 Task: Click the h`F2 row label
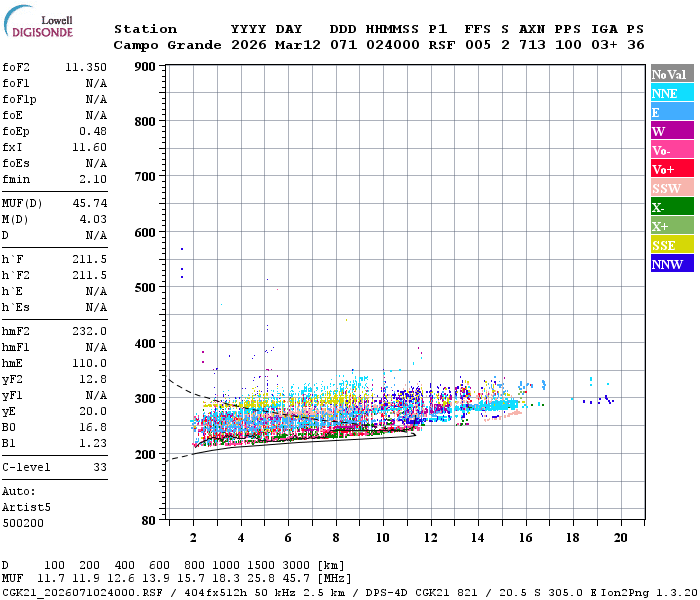tap(16, 275)
